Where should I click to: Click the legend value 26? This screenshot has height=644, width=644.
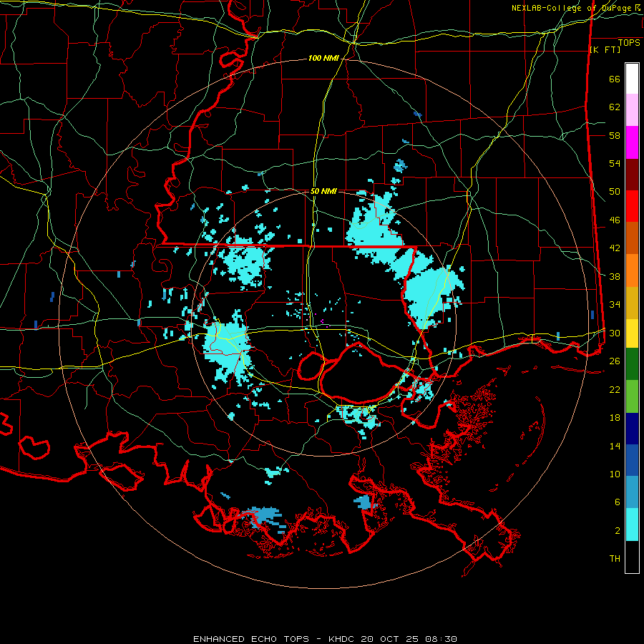[x=615, y=361]
